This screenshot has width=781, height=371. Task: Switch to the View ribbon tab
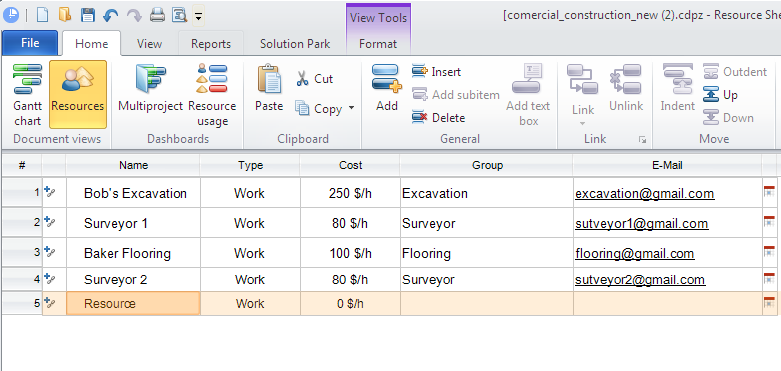point(149,44)
